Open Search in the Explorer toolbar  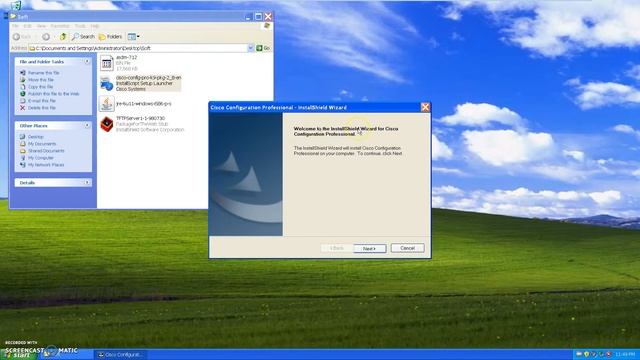point(83,37)
